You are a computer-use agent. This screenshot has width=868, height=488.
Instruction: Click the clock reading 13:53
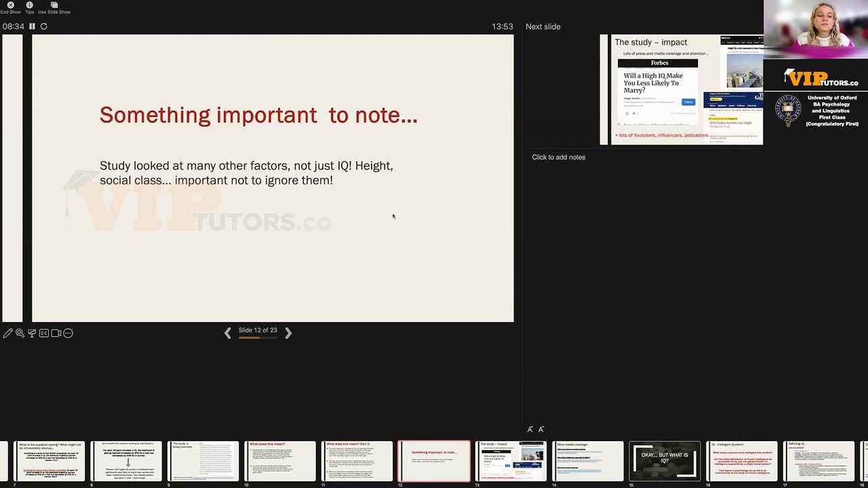pos(502,26)
